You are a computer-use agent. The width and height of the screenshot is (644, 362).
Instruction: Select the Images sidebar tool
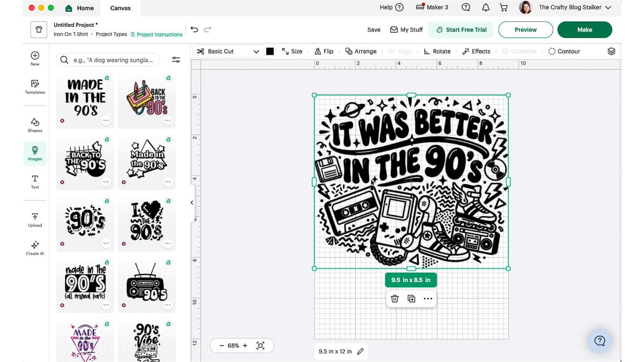pos(35,153)
